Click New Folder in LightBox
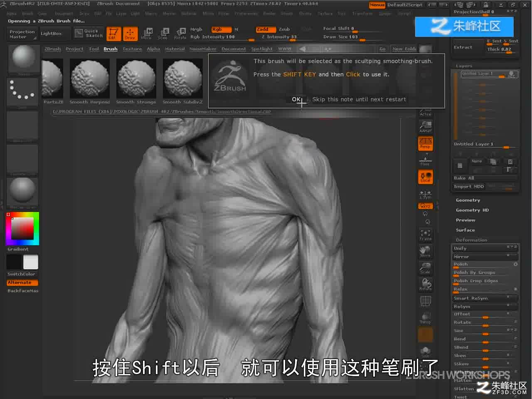The width and height of the screenshot is (532, 399). click(404, 49)
